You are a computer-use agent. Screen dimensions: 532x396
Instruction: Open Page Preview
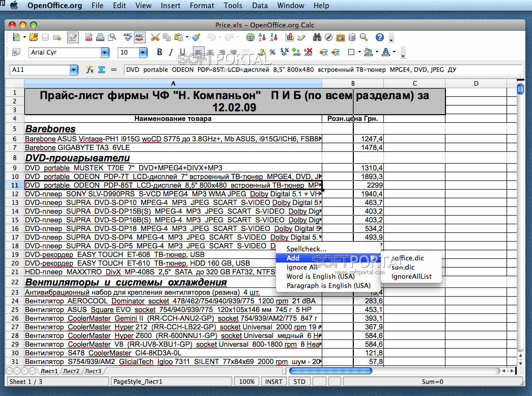tap(112, 37)
